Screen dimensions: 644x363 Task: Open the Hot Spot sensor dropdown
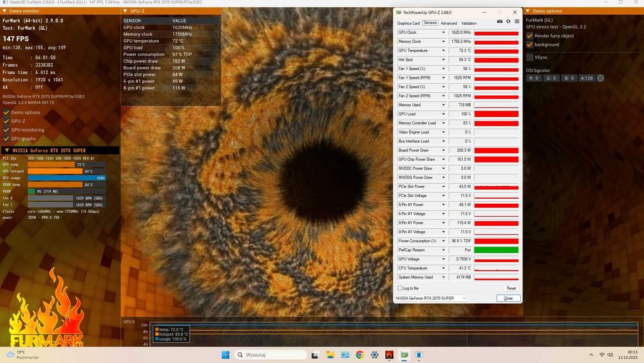pyautogui.click(x=443, y=59)
